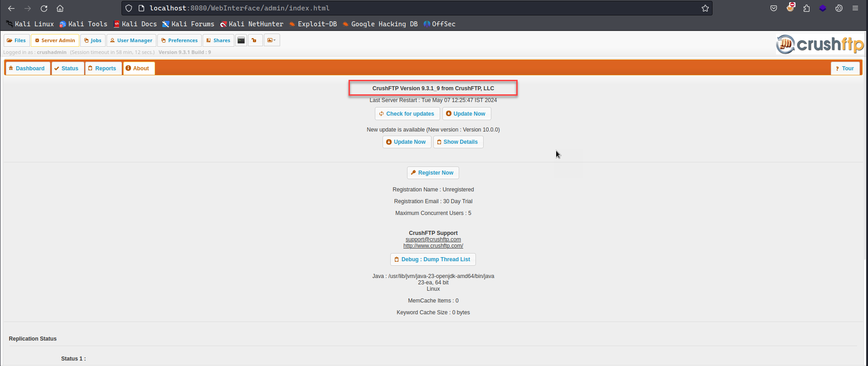Open the Kali NetHunter bookmark

click(252, 24)
